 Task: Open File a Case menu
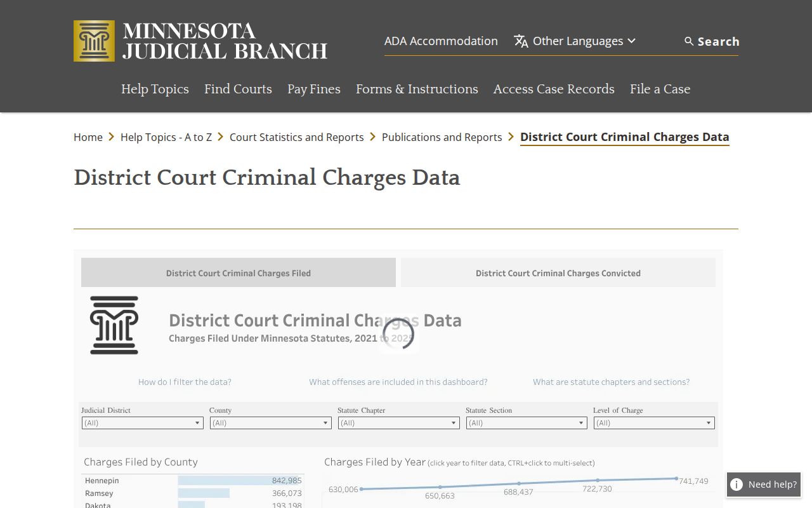coord(660,89)
